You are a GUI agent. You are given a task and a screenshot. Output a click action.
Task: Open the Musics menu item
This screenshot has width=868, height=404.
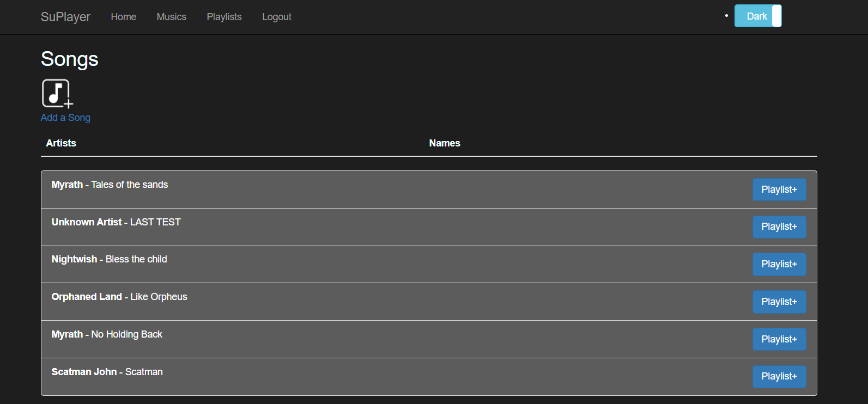[172, 17]
